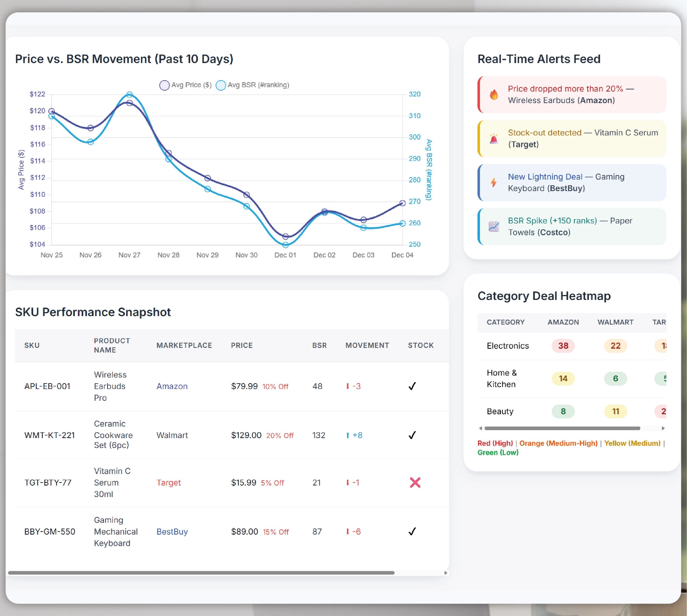This screenshot has height=616, width=687.
Task: Click the siren icon on the stock-out alert
Action: point(494,138)
